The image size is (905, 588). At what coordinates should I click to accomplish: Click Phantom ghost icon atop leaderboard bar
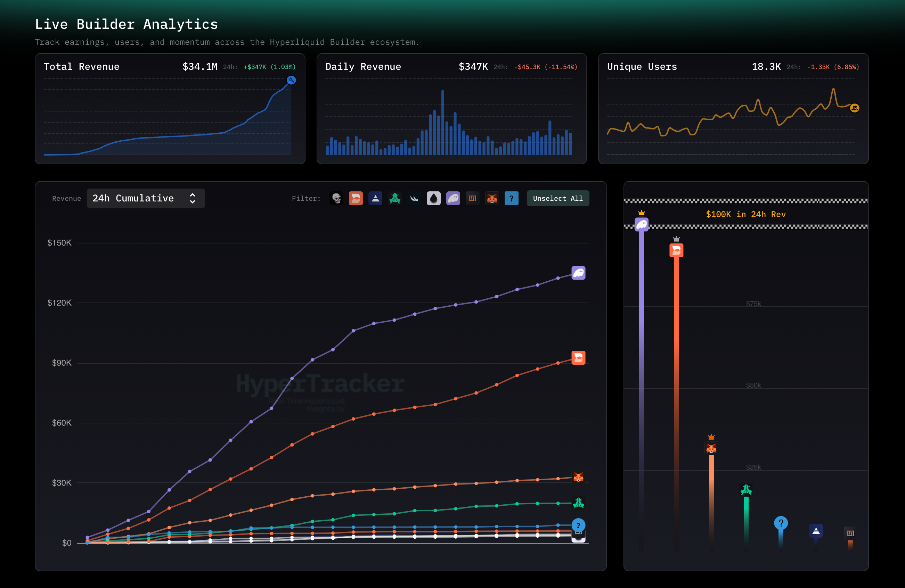[642, 224]
